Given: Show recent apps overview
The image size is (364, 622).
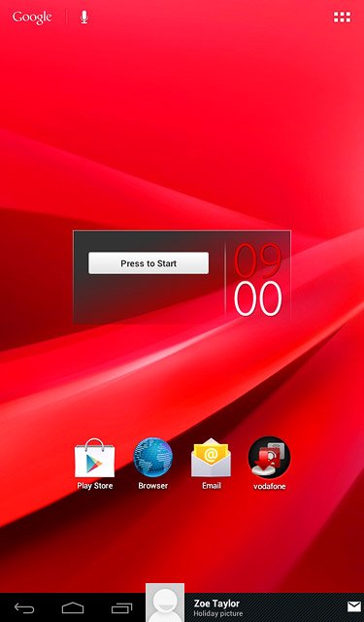Looking at the screenshot, I should (121, 607).
